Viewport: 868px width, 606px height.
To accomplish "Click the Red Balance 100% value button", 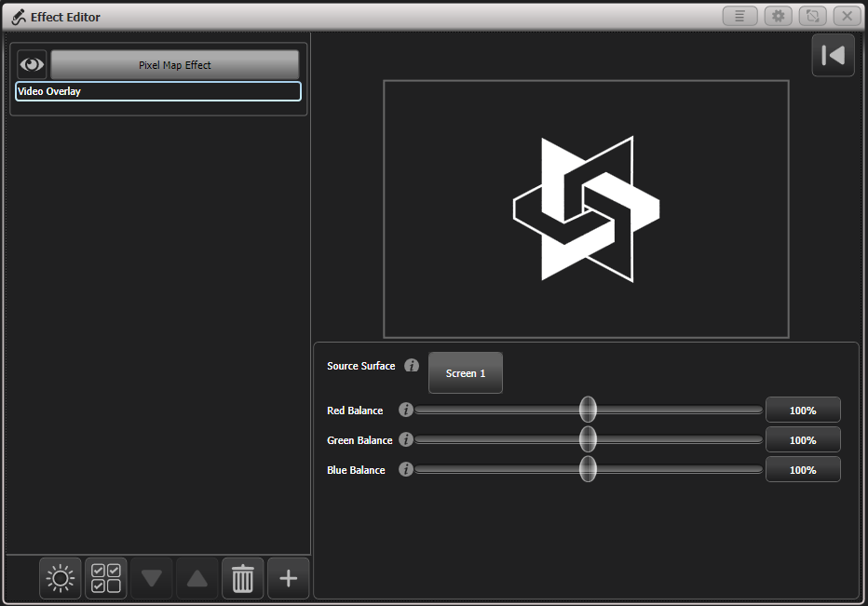I will point(803,410).
